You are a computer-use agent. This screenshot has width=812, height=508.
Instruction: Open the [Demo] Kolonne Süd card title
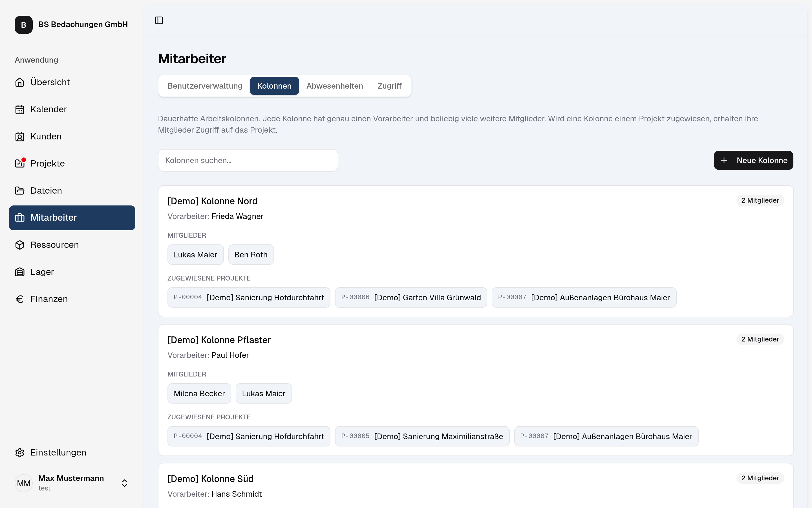210,479
